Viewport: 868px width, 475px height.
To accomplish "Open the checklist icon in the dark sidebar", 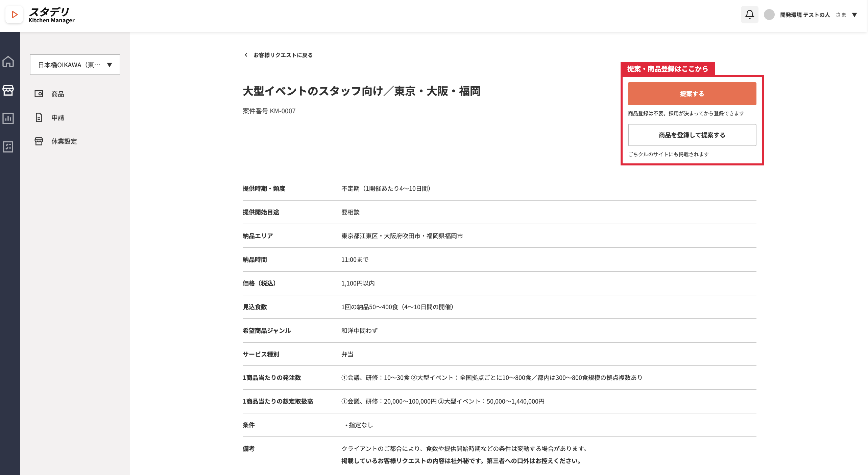I will (8, 147).
